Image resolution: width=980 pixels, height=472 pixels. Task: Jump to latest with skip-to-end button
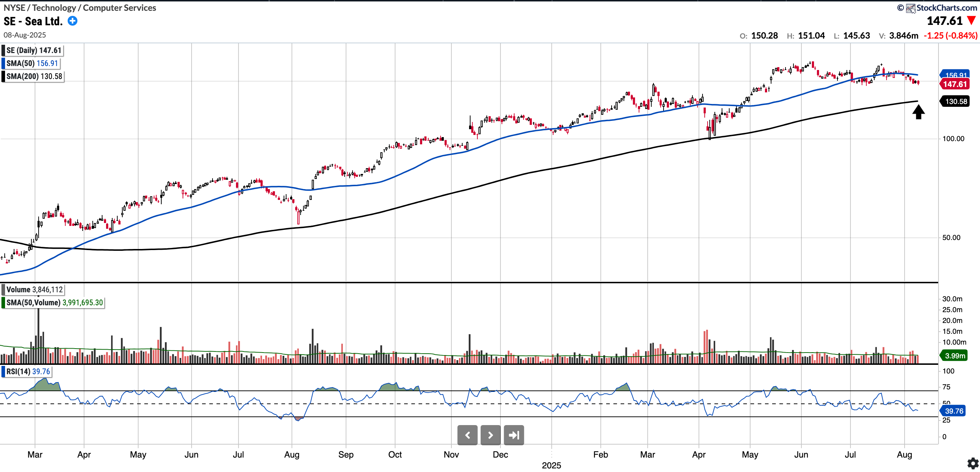point(513,435)
